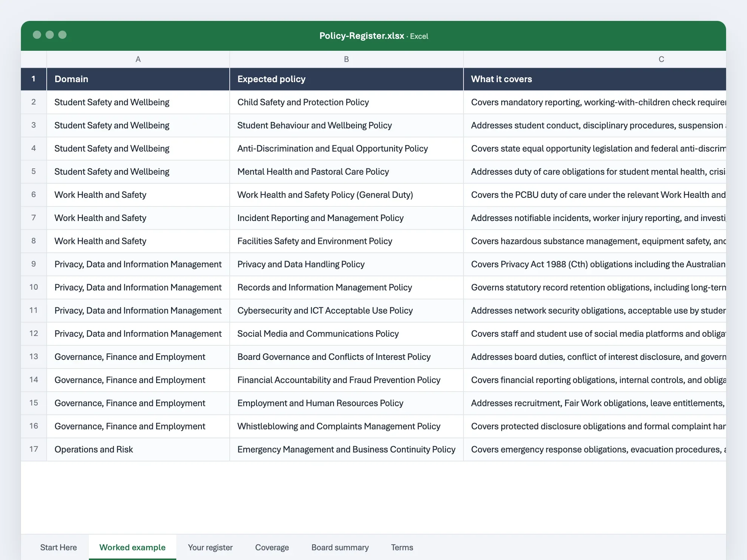This screenshot has height=560, width=747.
Task: Select column A header
Action: pos(138,59)
